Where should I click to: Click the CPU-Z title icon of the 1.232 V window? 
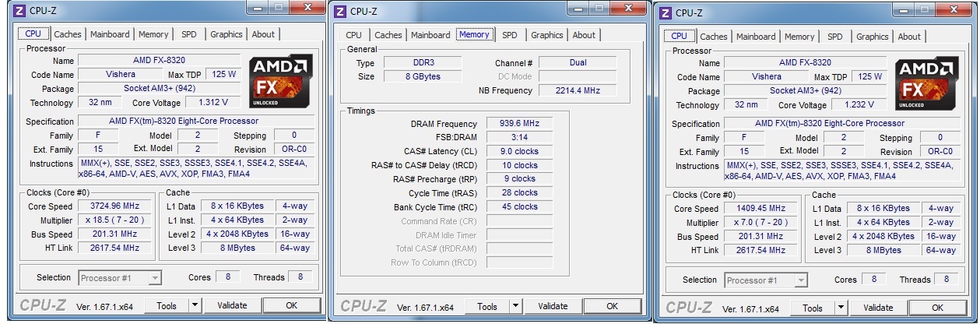coord(665,12)
